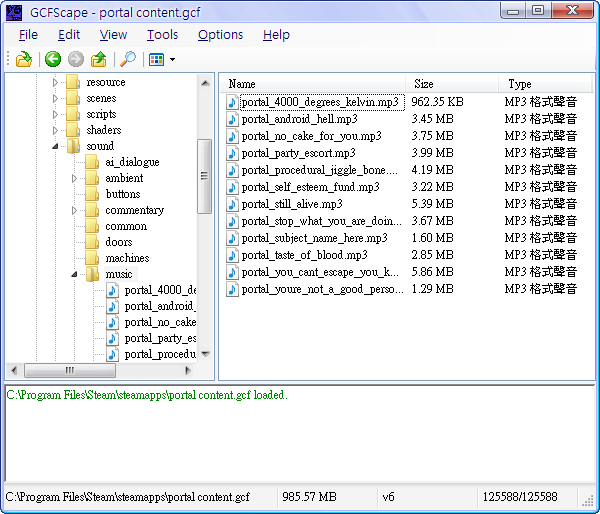The width and height of the screenshot is (600, 514).
Task: Select the sound folder in tree
Action: (x=100, y=146)
